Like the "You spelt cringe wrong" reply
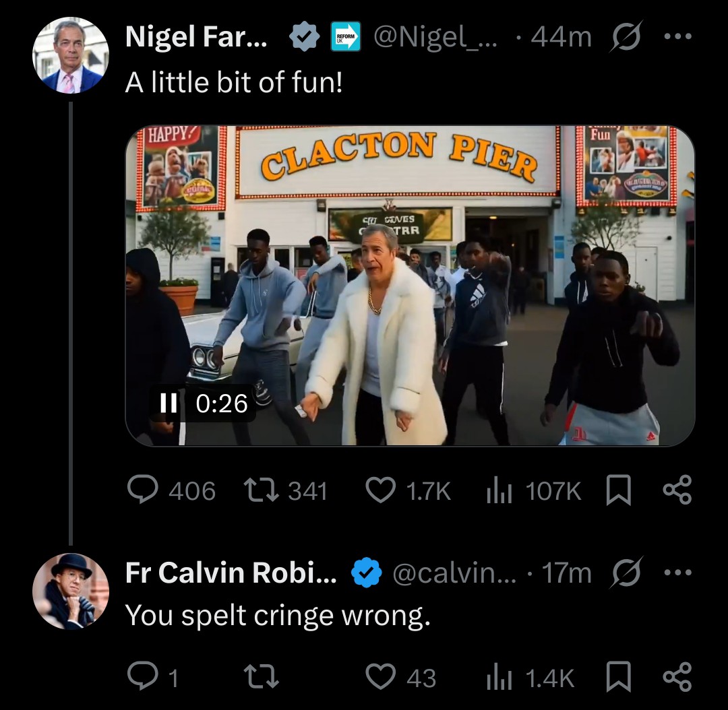The image size is (728, 710). (380, 678)
